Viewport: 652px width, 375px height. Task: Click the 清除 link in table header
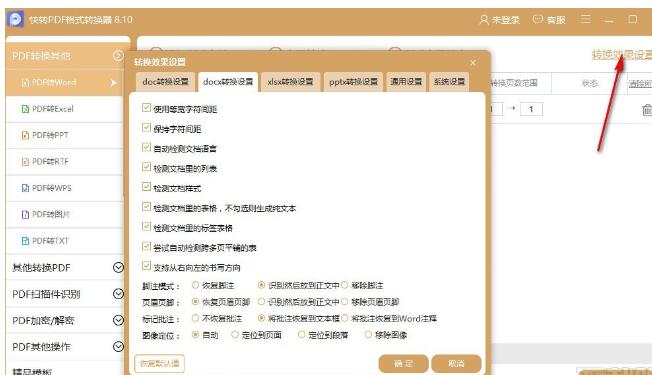click(640, 84)
